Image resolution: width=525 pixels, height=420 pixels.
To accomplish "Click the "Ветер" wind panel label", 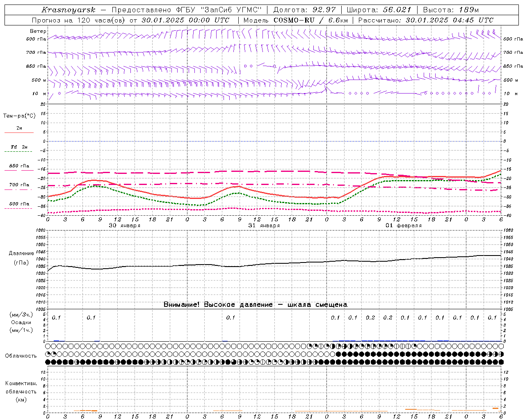I will point(38,31).
